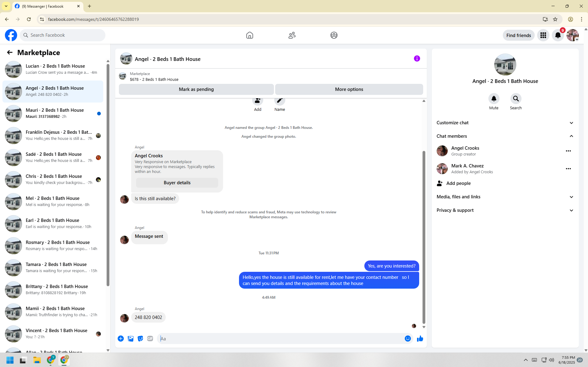Open the Mamii 2 Beds 1 Bath House conversation

click(53, 312)
